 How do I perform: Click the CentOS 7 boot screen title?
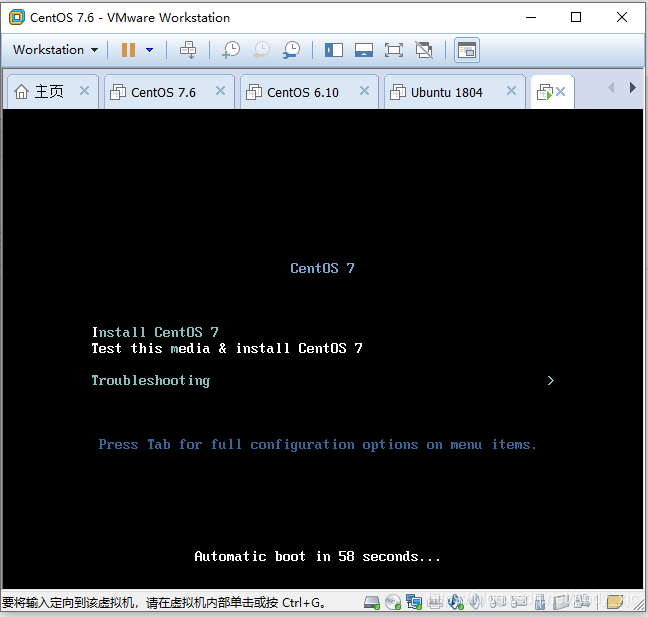click(x=322, y=268)
